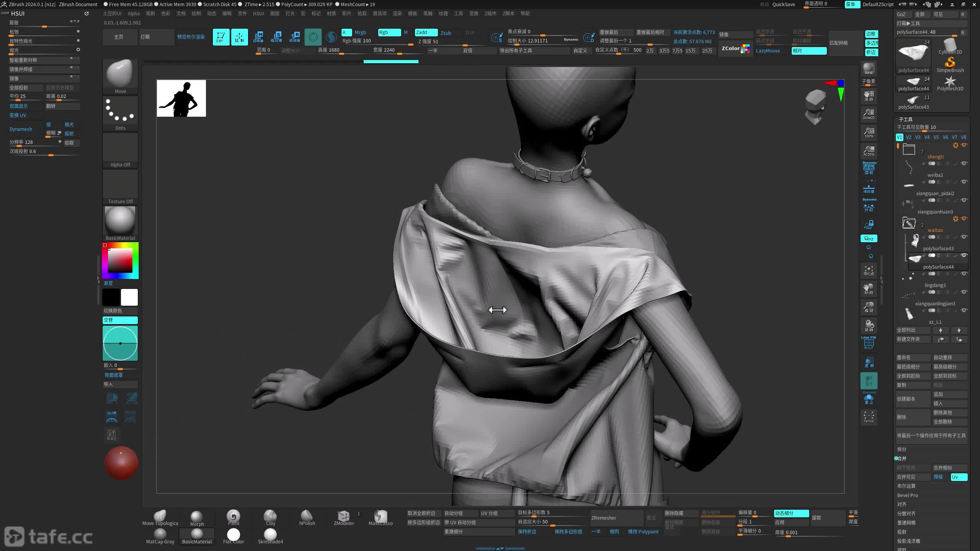Screen dimensions: 980x551
Task: Apply the Flat Color material
Action: point(234,536)
